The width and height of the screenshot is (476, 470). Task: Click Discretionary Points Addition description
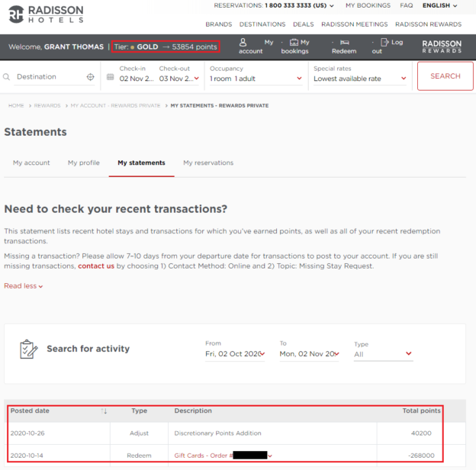[217, 433]
